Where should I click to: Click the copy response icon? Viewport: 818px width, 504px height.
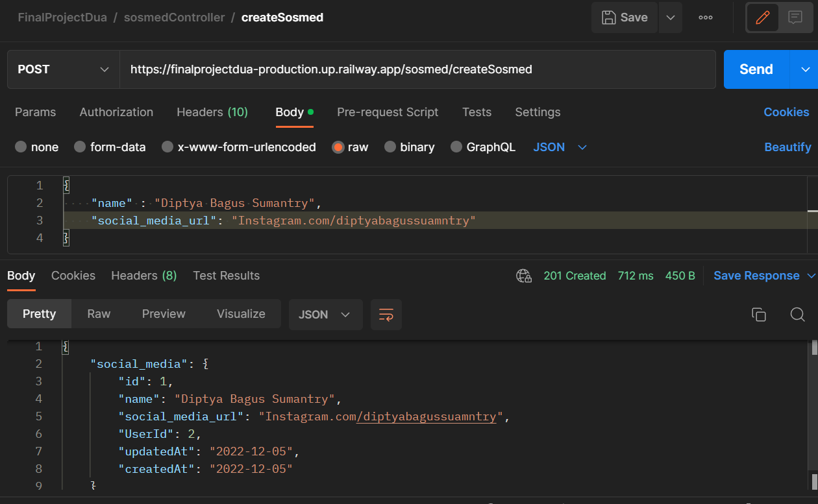(758, 314)
